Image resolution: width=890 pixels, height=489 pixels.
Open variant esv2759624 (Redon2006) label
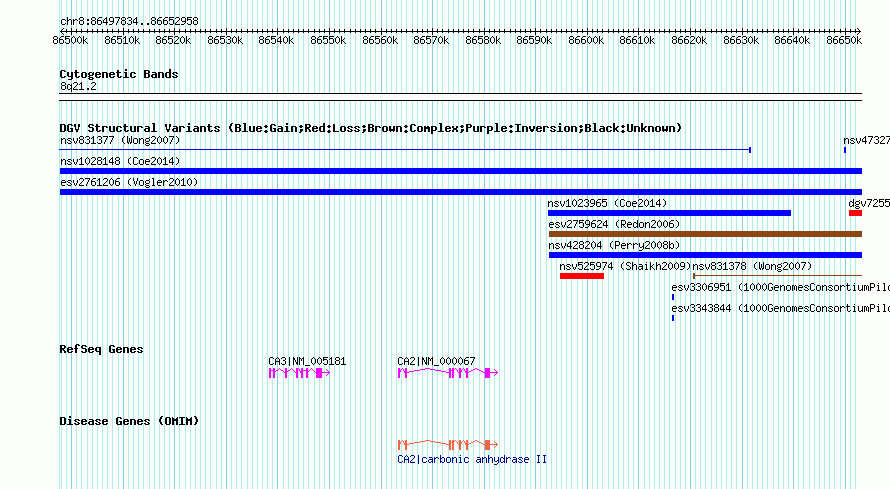(614, 224)
